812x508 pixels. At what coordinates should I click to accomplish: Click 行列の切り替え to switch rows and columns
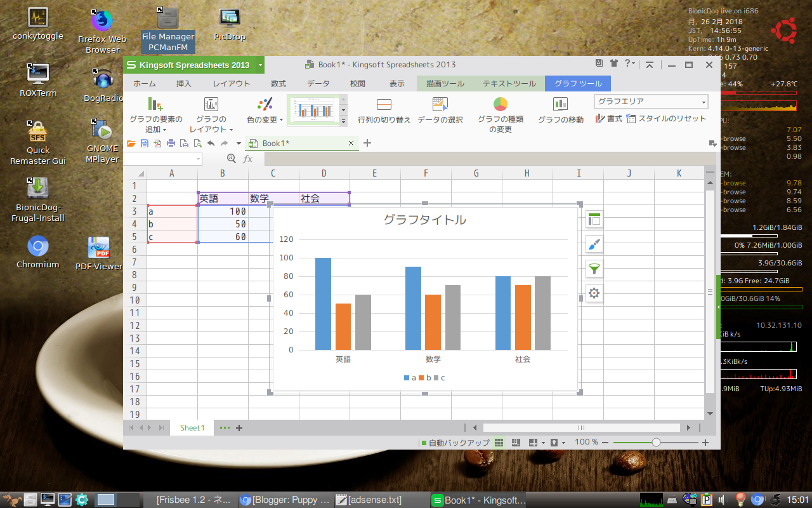384,110
